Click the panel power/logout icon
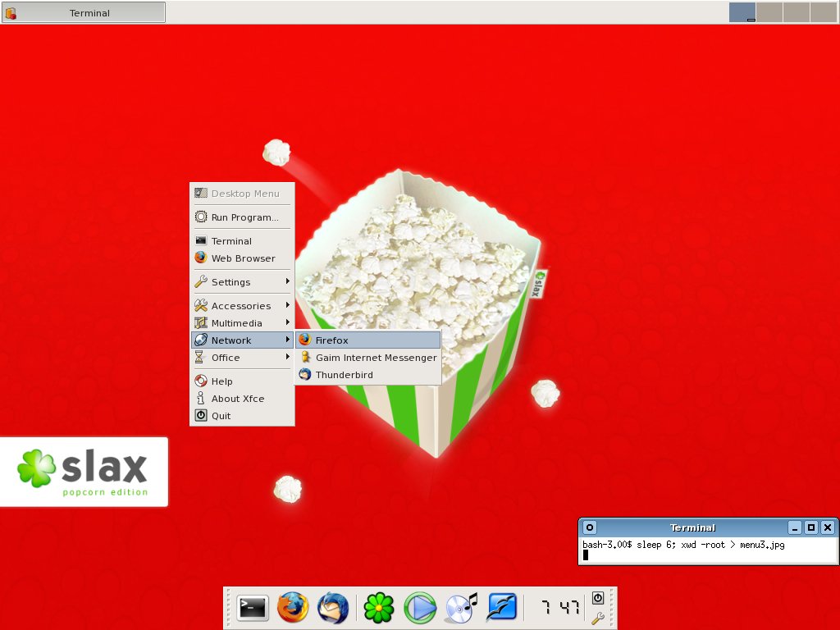The width and height of the screenshot is (840, 630). [598, 597]
